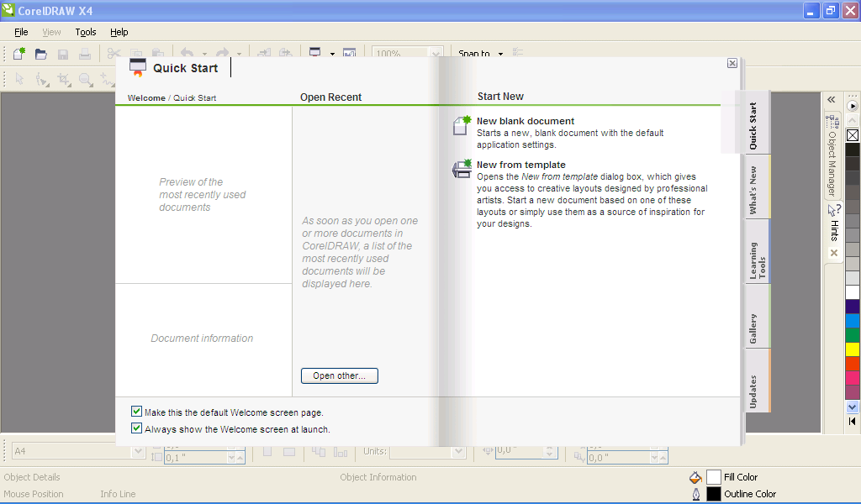Pick the red swatch from the color palette

pyautogui.click(x=852, y=363)
